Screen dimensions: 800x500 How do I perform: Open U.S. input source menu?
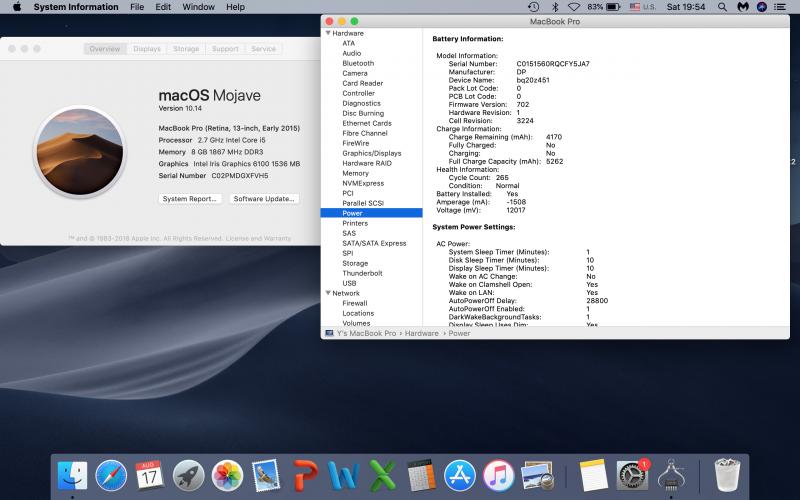(x=642, y=7)
